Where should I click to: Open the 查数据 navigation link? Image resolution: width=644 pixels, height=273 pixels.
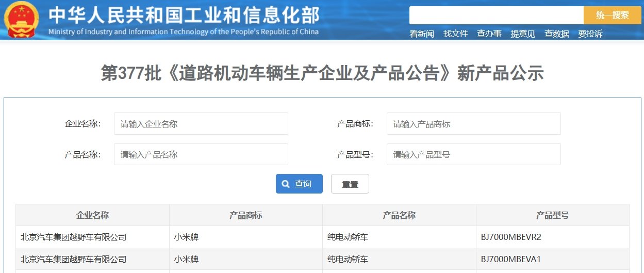(557, 34)
